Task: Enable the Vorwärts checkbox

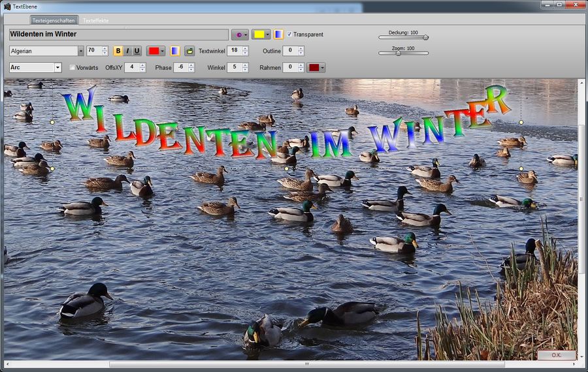Action: pos(73,67)
